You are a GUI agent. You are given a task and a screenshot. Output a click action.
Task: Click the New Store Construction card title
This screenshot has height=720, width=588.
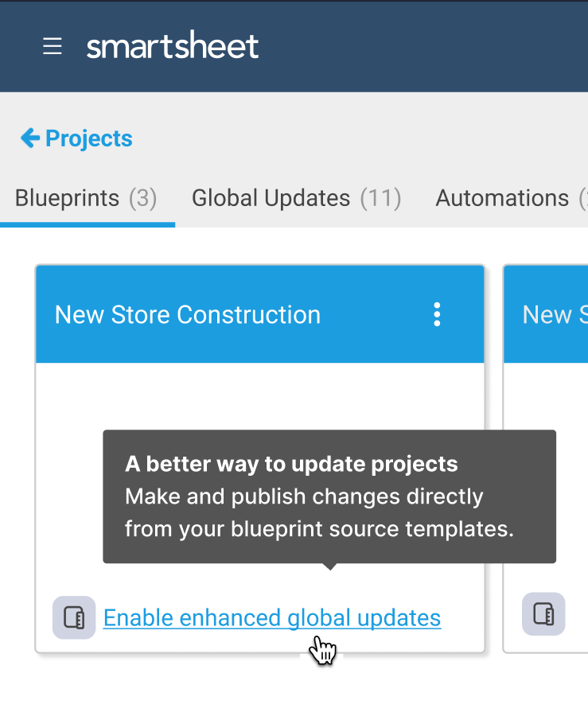(188, 315)
